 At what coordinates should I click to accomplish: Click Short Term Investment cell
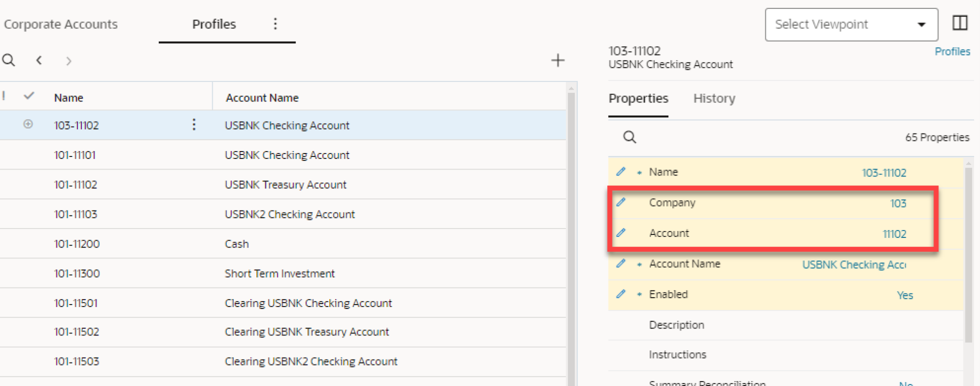pos(280,273)
